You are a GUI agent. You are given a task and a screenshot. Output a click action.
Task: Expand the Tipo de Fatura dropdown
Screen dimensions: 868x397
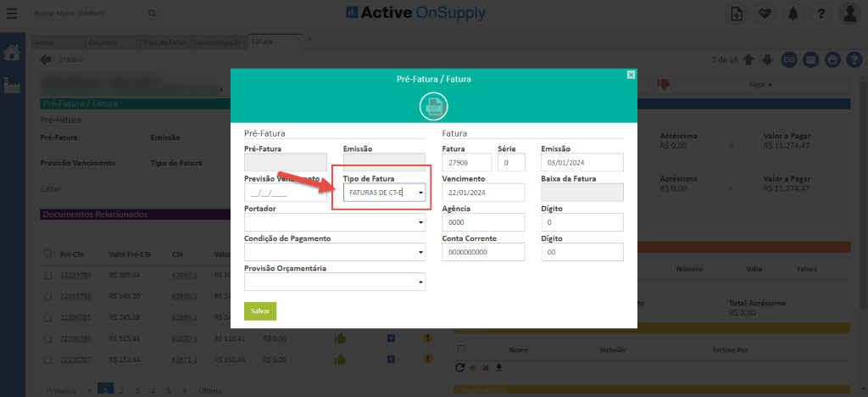(420, 193)
